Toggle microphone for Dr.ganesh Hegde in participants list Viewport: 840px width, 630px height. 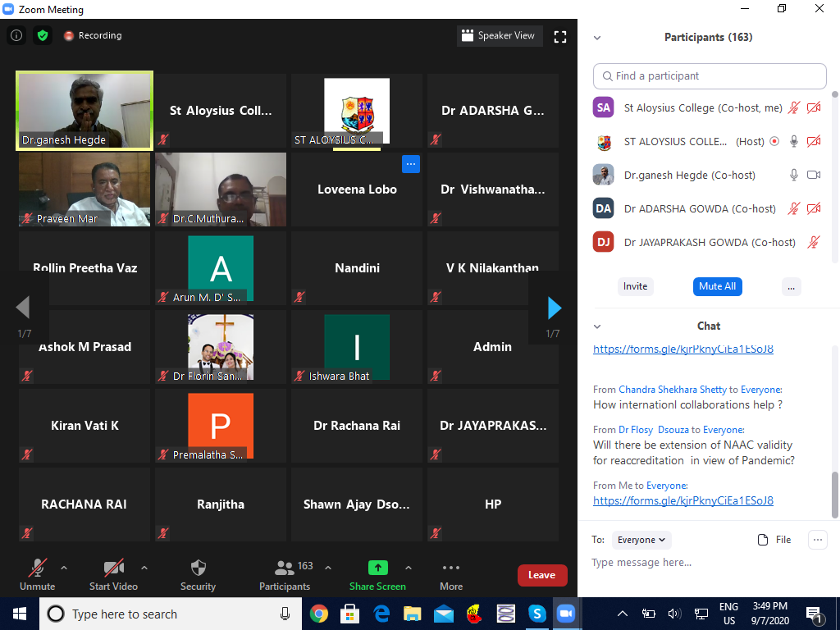coord(794,175)
